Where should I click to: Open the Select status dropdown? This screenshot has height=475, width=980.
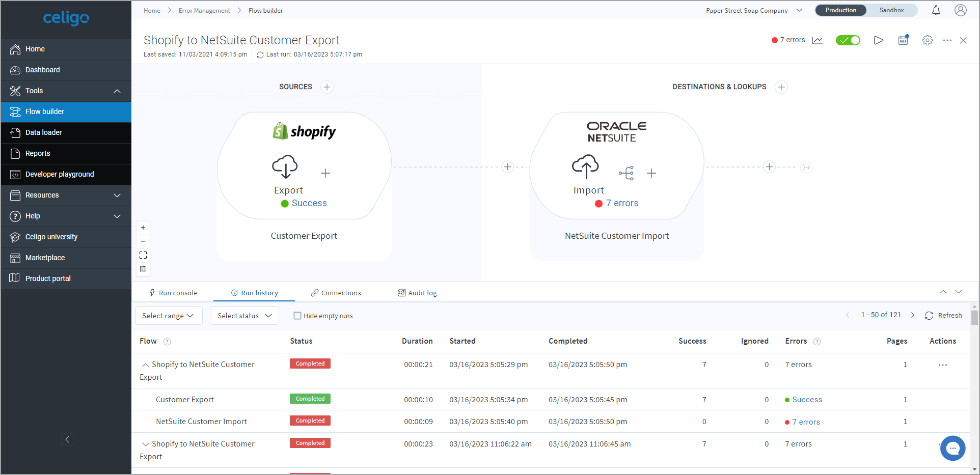[x=244, y=316]
